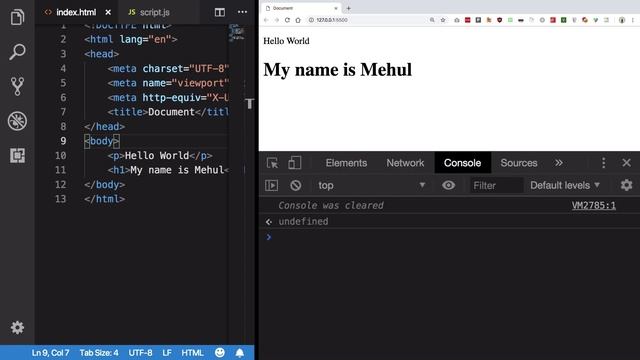Open the DevTools customize three-dot menu

coord(604,163)
